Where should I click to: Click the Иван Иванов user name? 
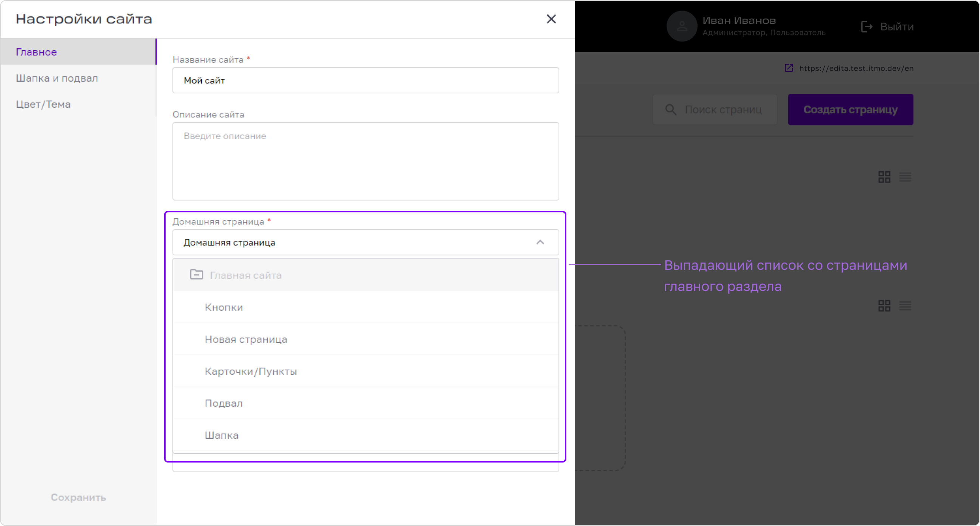click(739, 20)
